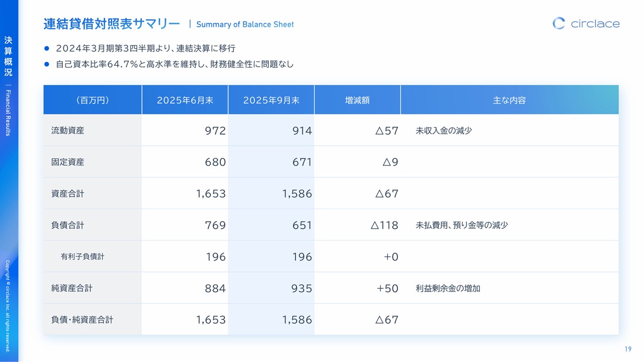This screenshot has width=644, height=362.
Task: Select the 2025年9月末 column header
Action: click(271, 100)
